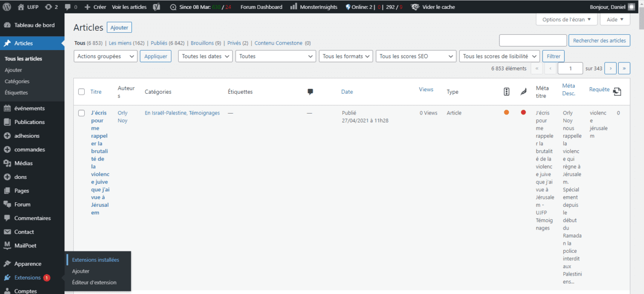The width and height of the screenshot is (644, 294).
Task: Sort articles by Date column
Action: (347, 92)
